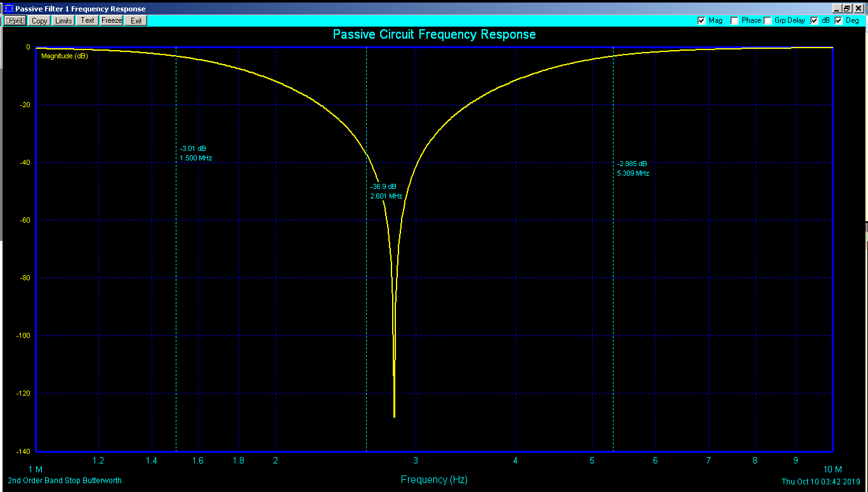
Task: Restore down the Passive Filter window
Action: 847,8
